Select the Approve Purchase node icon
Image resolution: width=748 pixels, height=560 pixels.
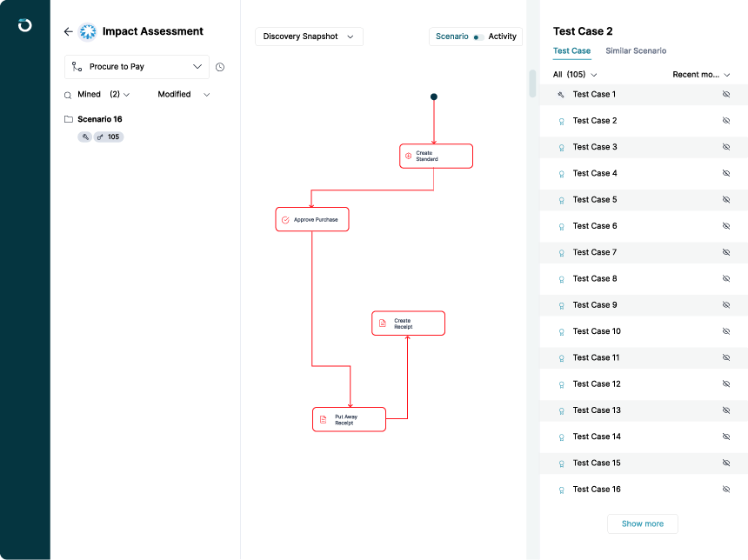point(285,220)
